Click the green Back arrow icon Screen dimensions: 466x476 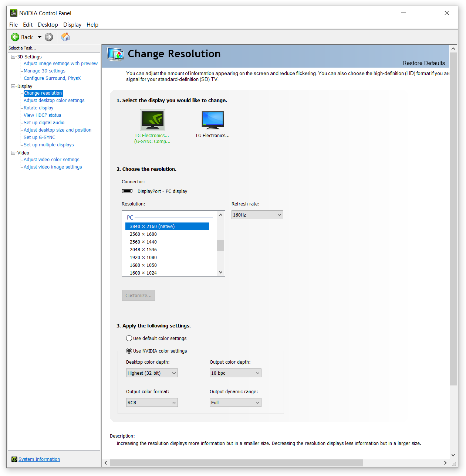pyautogui.click(x=15, y=37)
